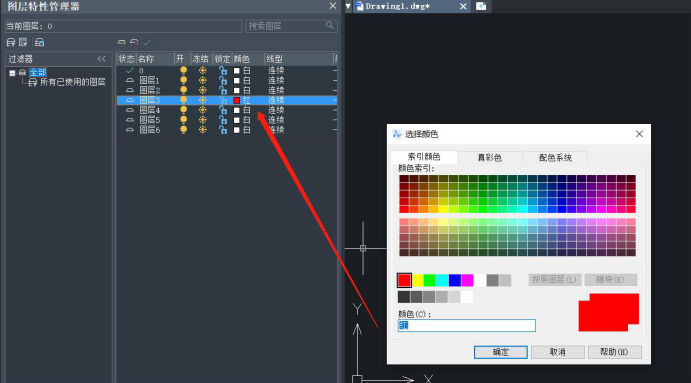Click the new layer icon in toolbar

pyautogui.click(x=122, y=42)
